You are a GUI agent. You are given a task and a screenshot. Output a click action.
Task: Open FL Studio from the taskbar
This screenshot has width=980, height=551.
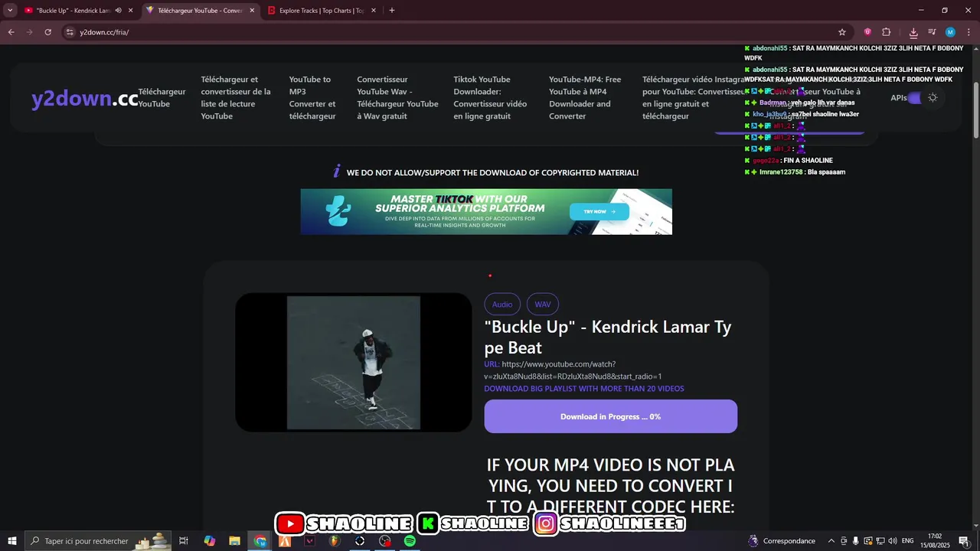tap(335, 541)
